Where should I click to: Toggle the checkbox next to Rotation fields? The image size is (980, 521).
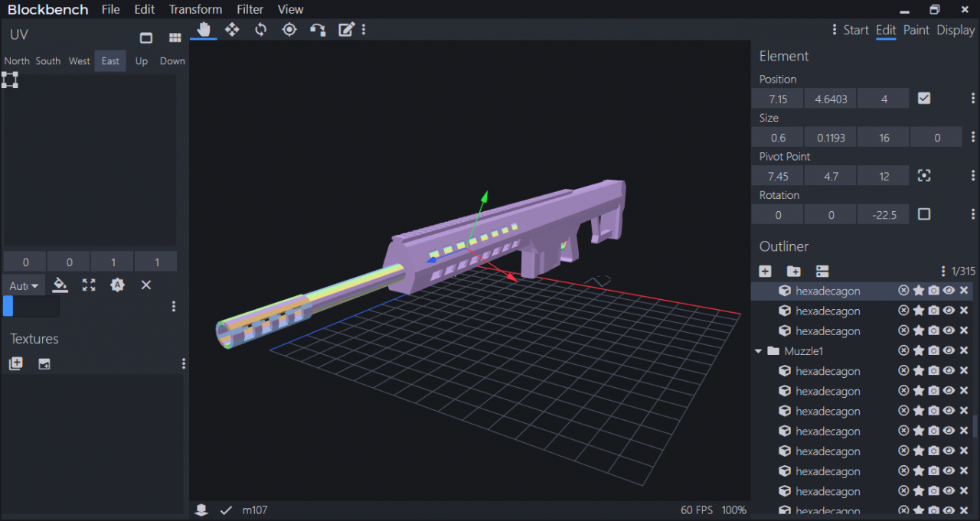[x=924, y=214]
